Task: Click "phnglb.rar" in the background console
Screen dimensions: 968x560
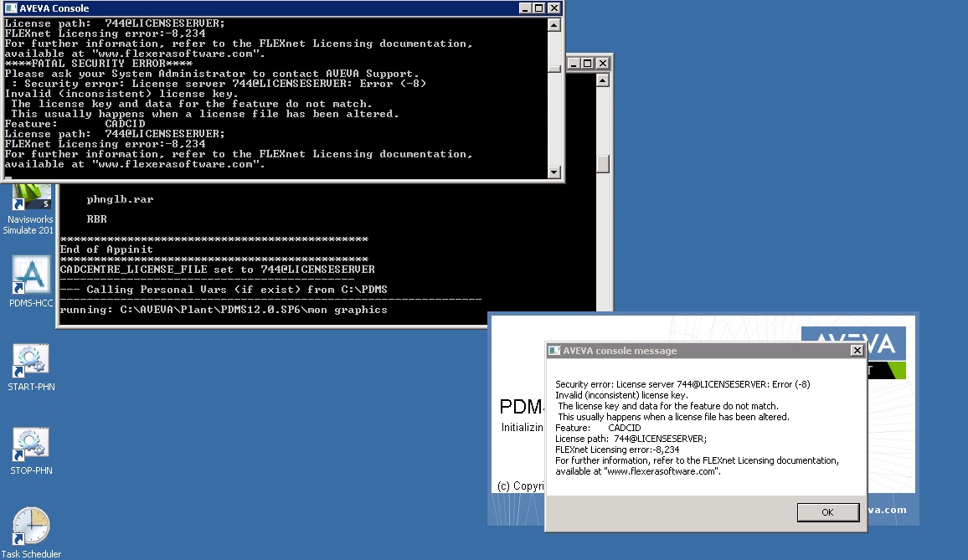Action: tap(120, 199)
